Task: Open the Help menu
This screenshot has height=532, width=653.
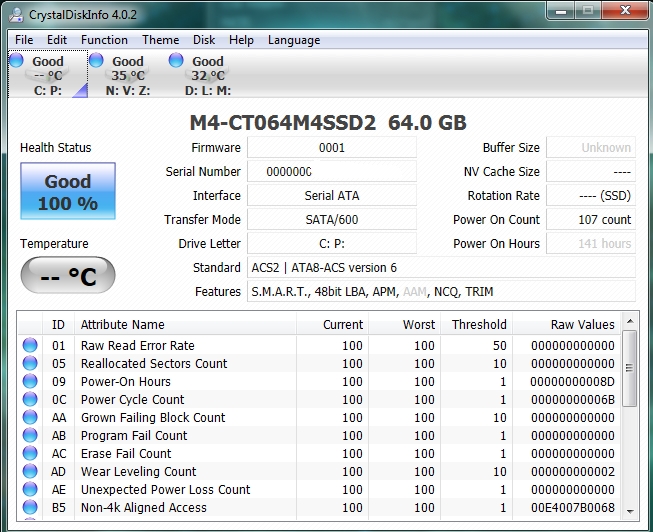Action: [241, 40]
